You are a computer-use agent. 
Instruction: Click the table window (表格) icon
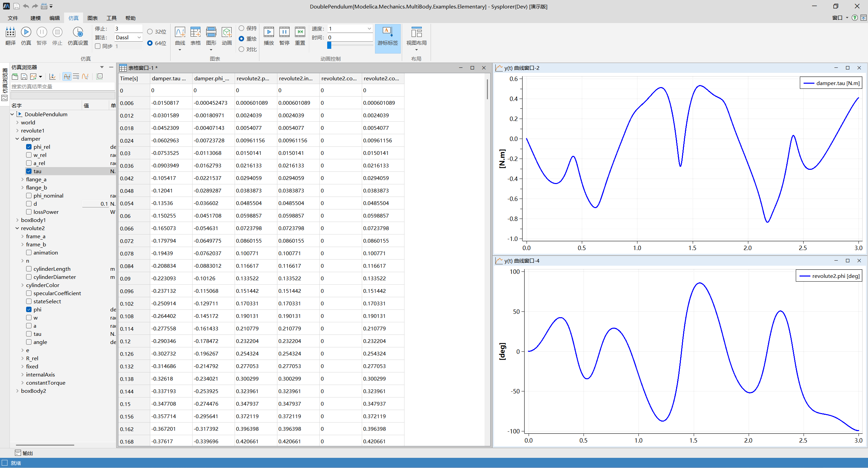pyautogui.click(x=195, y=32)
